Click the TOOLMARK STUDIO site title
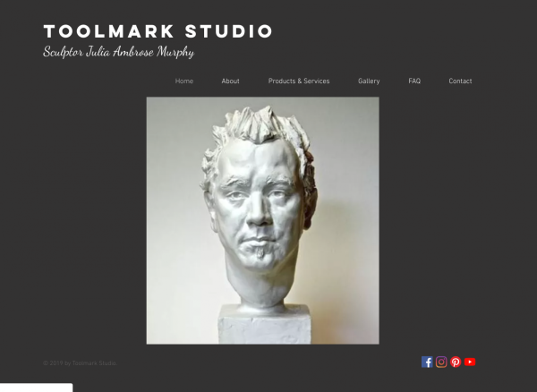This screenshot has height=392, width=537. pyautogui.click(x=158, y=31)
